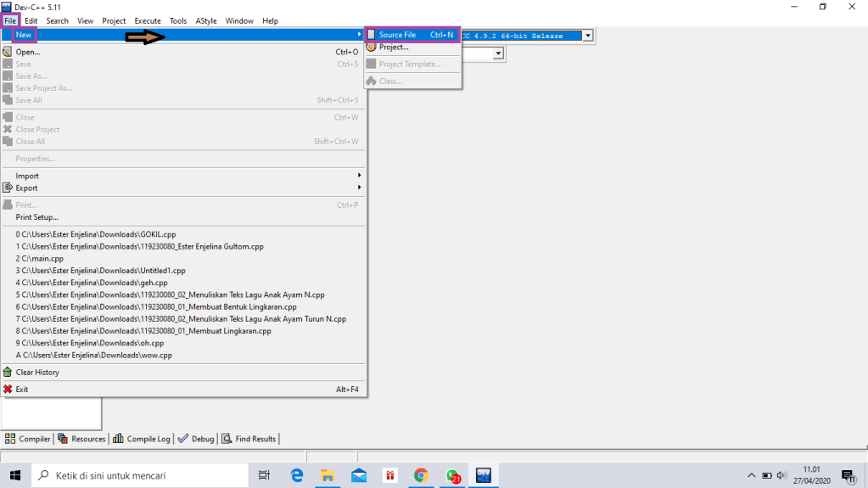The width and height of the screenshot is (868, 488).
Task: Click the red Exit icon
Action: coord(8,390)
